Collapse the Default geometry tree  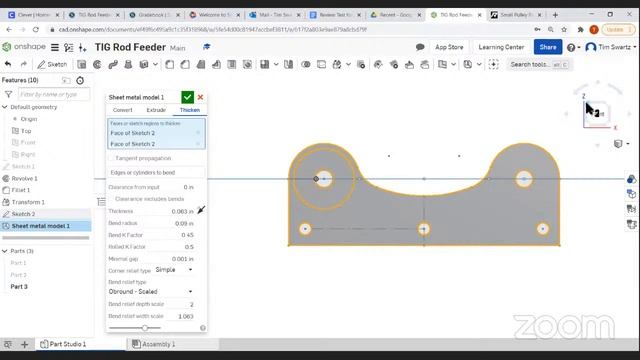5,107
